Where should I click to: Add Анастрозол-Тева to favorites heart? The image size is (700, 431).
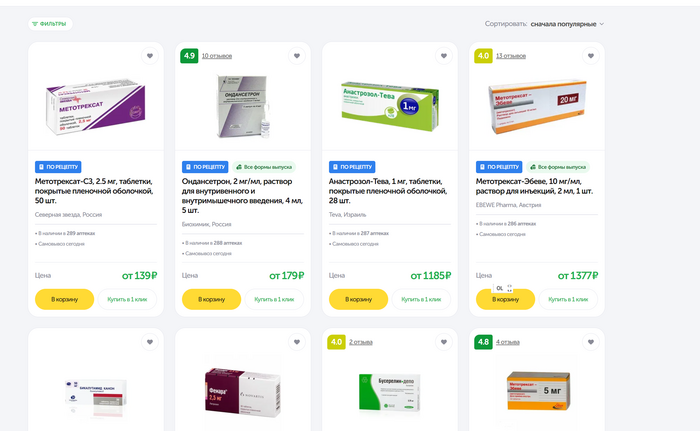444,56
